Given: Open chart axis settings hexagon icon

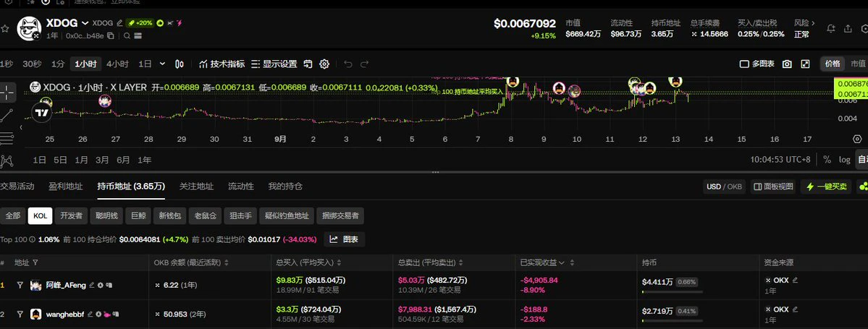Looking at the screenshot, I should tap(857, 139).
